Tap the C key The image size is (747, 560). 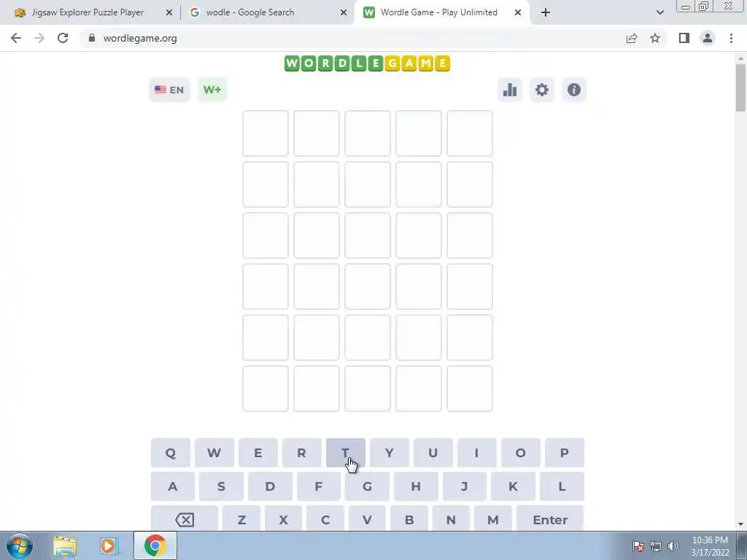325,519
